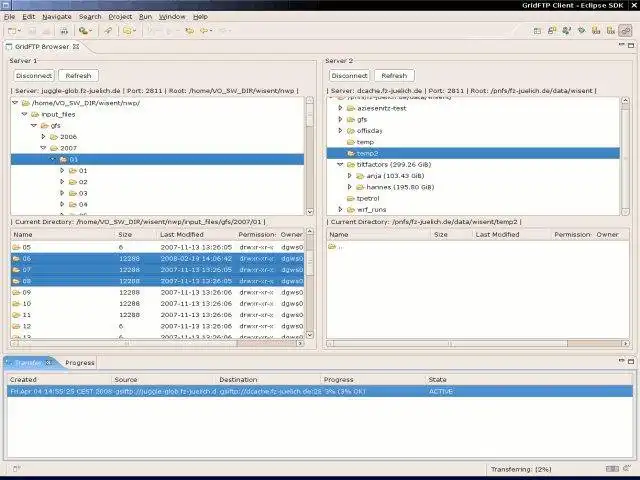Disconnect from Server 1
640x480 pixels.
point(34,76)
